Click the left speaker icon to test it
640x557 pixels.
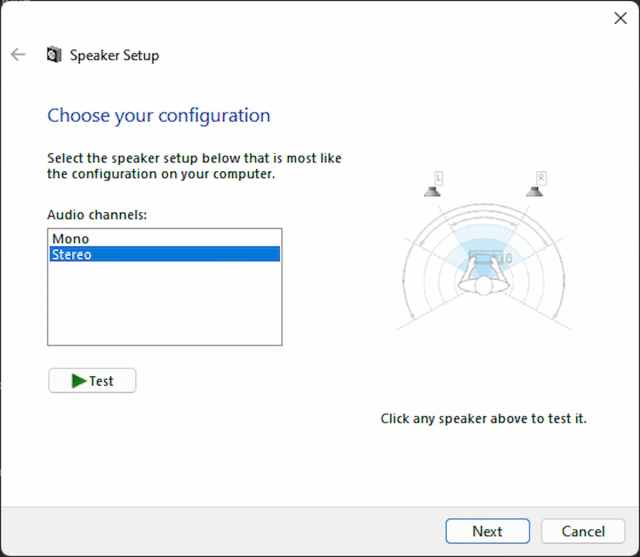433,189
